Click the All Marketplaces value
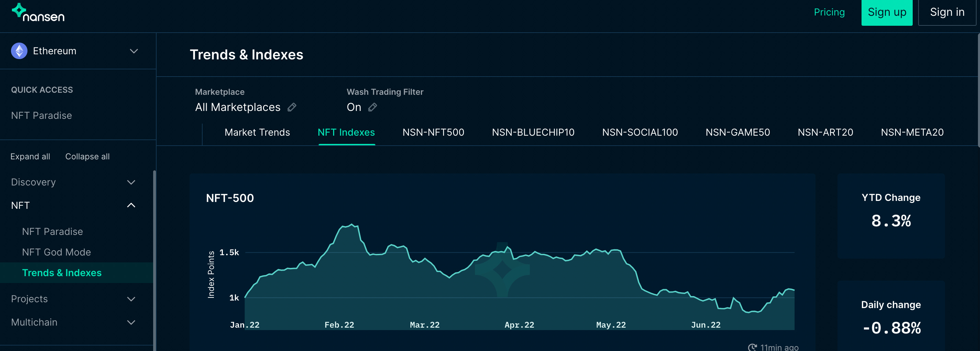The image size is (980, 351). coord(238,107)
